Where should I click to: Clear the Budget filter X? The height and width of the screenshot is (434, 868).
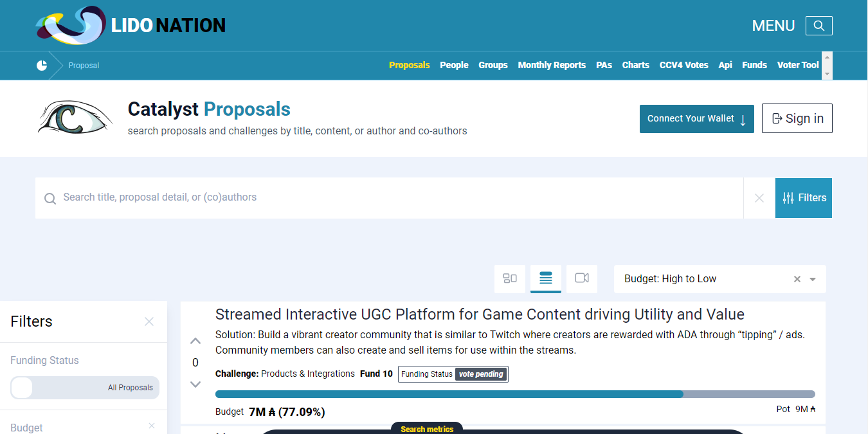(152, 426)
